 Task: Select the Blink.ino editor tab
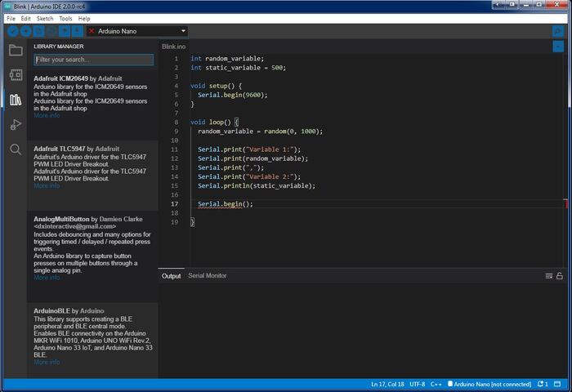[x=174, y=47]
